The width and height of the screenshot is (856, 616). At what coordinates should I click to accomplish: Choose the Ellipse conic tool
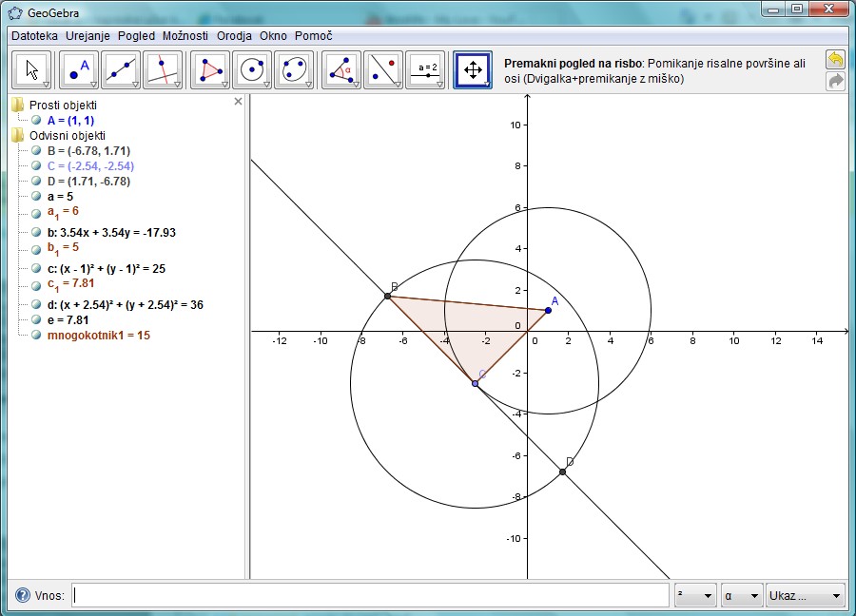294,69
